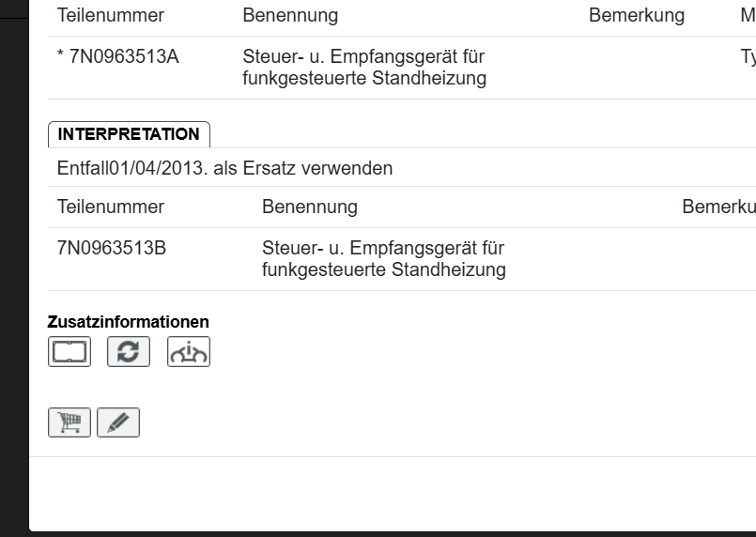Click replacement part number 7N0963513B

click(x=112, y=249)
